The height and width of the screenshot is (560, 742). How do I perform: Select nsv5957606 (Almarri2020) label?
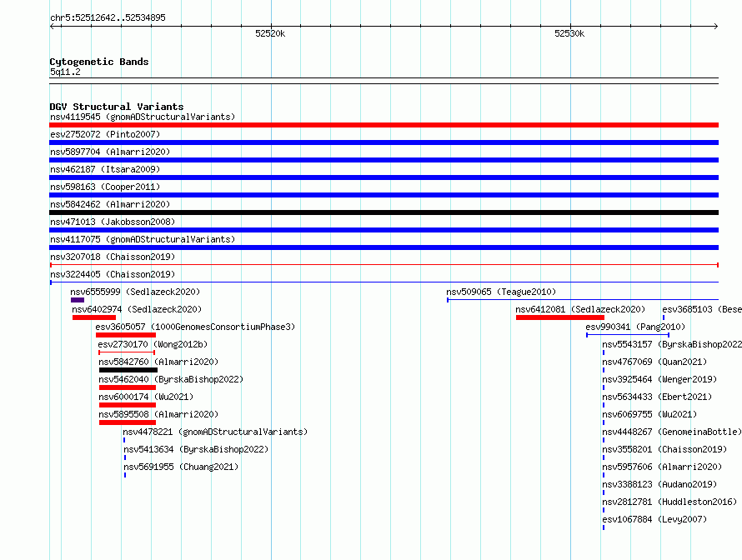point(662,467)
